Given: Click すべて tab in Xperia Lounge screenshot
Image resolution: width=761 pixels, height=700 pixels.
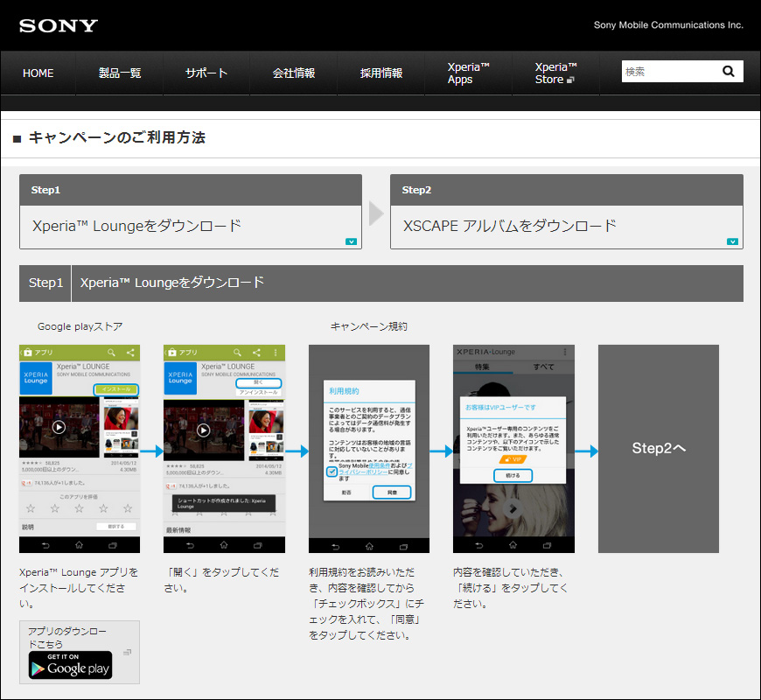Looking at the screenshot, I should pyautogui.click(x=543, y=367).
